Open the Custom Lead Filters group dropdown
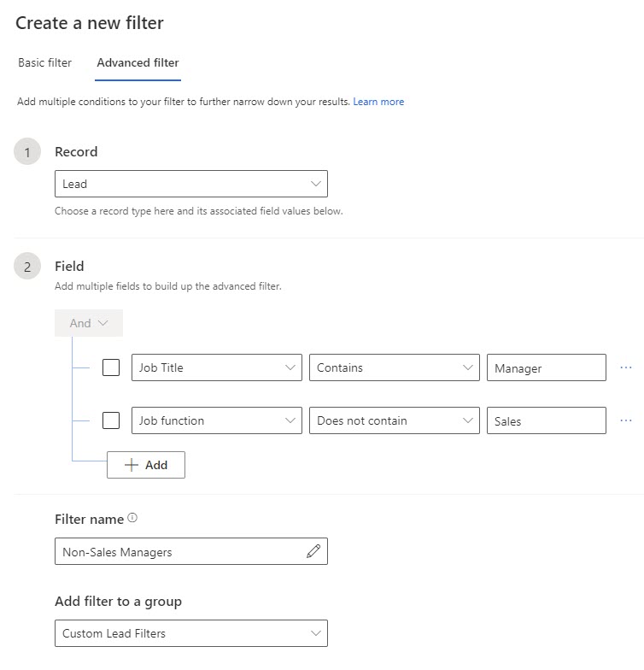 [190, 633]
